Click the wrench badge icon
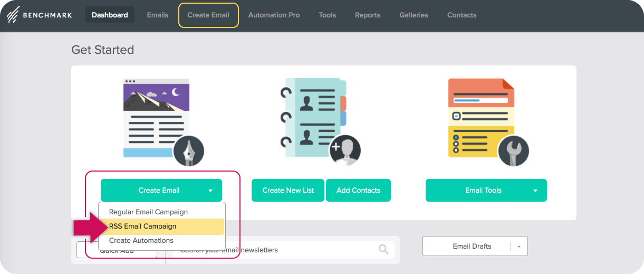 coord(513,150)
